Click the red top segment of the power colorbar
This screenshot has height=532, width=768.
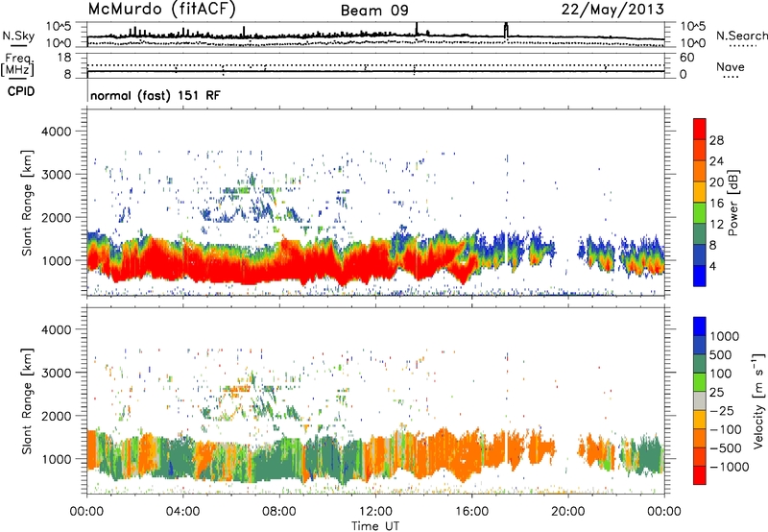click(700, 129)
